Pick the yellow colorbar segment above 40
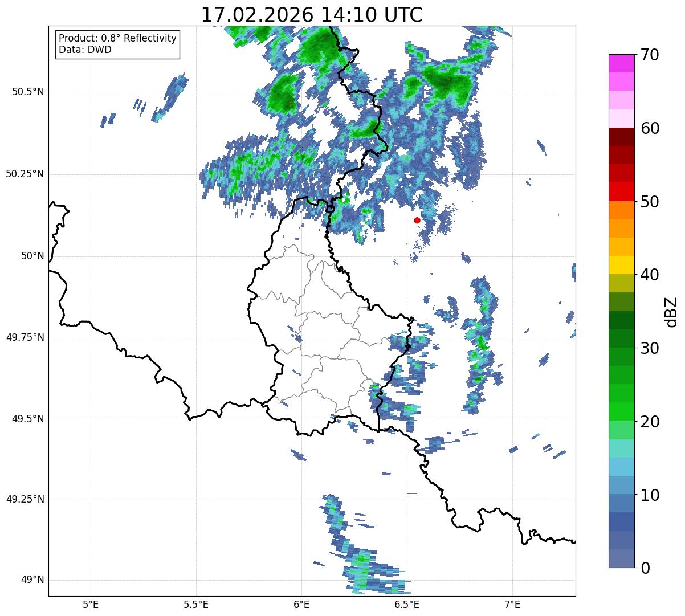 [621, 265]
